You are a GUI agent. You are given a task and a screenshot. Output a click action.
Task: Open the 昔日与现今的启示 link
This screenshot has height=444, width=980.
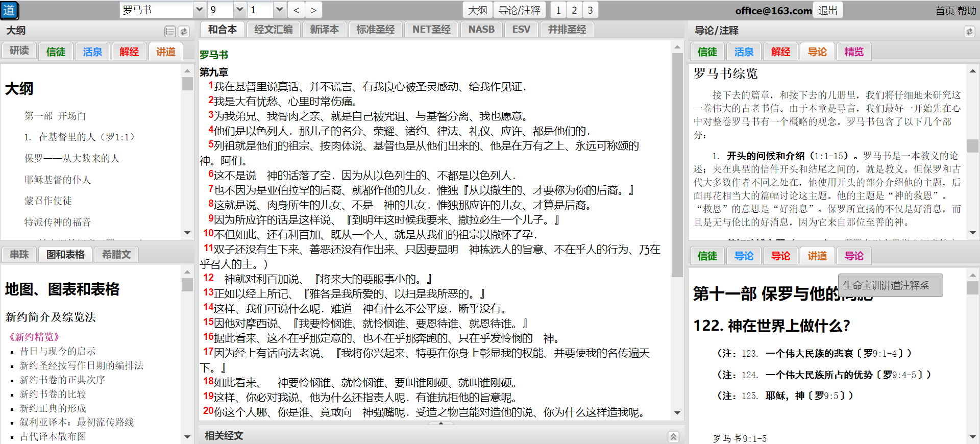[58, 351]
